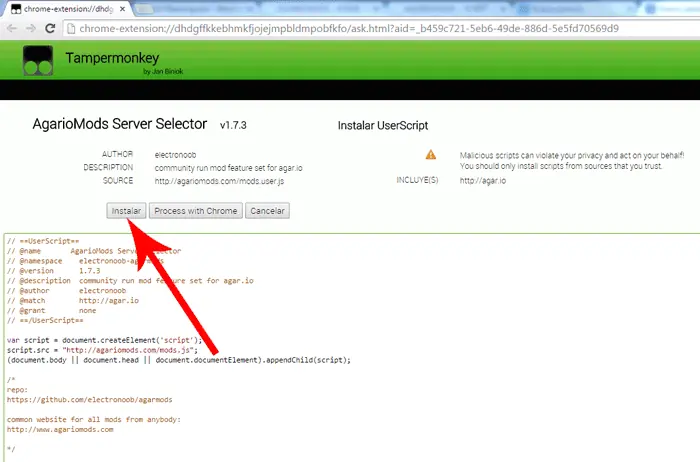This screenshot has height=462, width=700.
Task: Click the '// ==/UserScript==' code line
Action: (x=45, y=320)
